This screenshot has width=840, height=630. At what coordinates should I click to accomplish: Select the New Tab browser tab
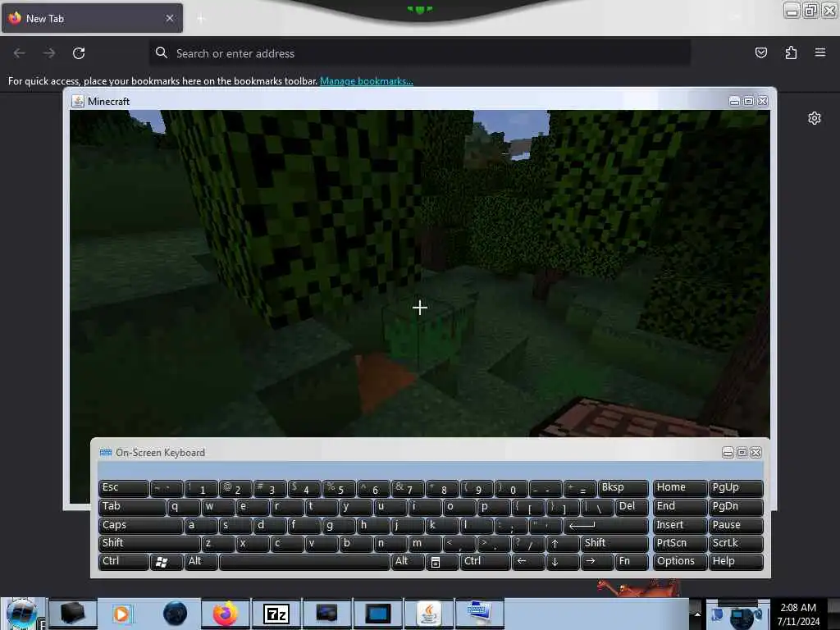(92, 18)
